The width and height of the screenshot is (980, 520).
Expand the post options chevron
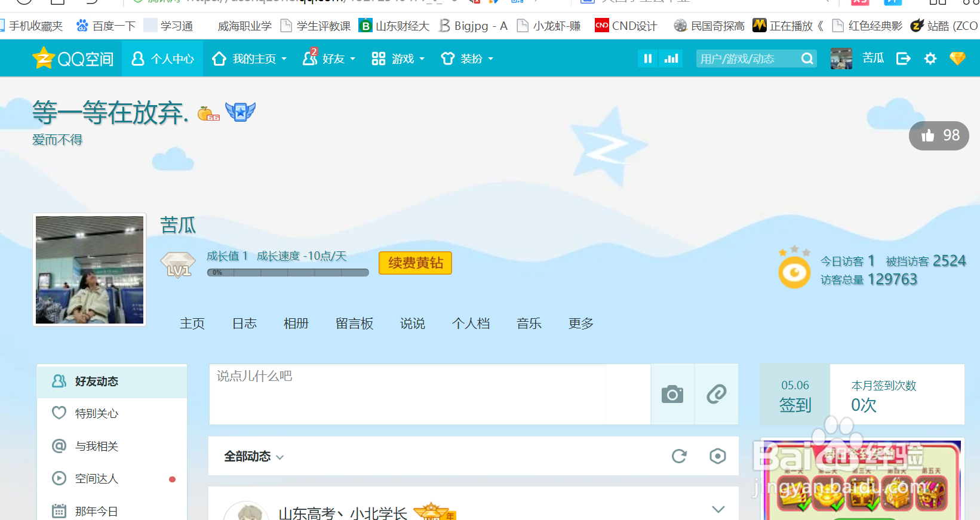point(718,509)
